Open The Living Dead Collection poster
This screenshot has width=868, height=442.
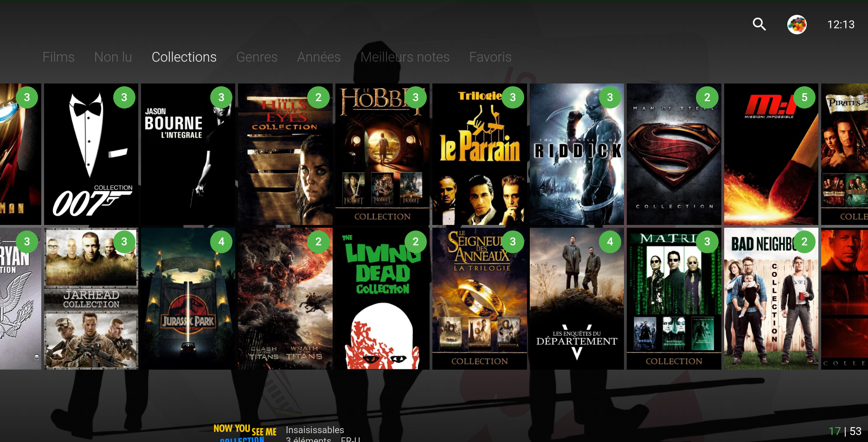[383, 299]
